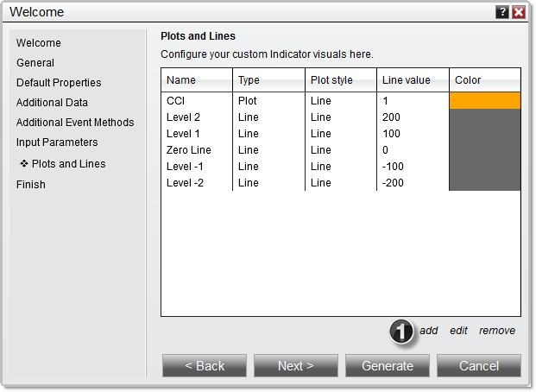The image size is (536, 392).
Task: Select Additional Event Methods step
Action: (75, 123)
